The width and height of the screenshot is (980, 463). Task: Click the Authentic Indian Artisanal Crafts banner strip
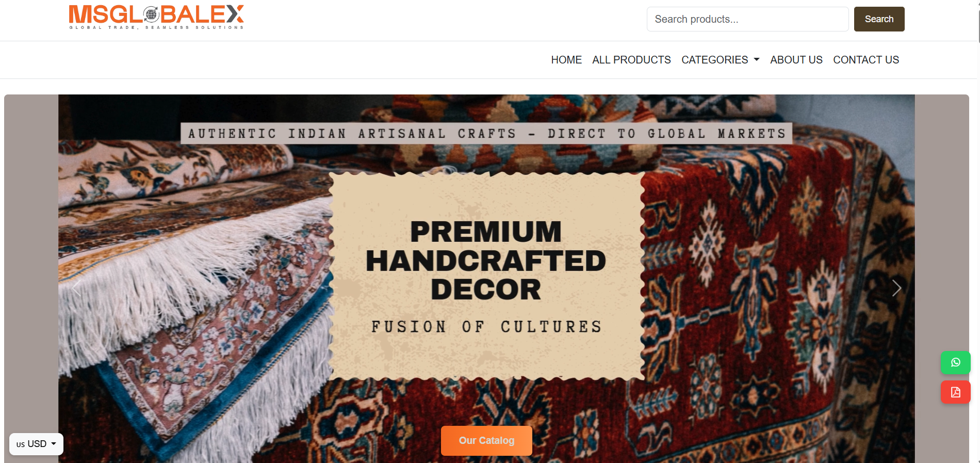coord(486,134)
